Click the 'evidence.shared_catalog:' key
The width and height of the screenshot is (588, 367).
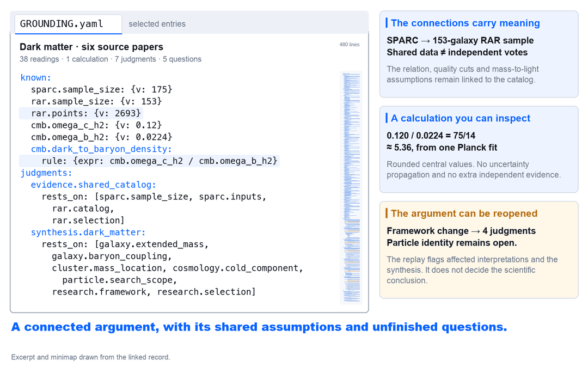(x=94, y=185)
